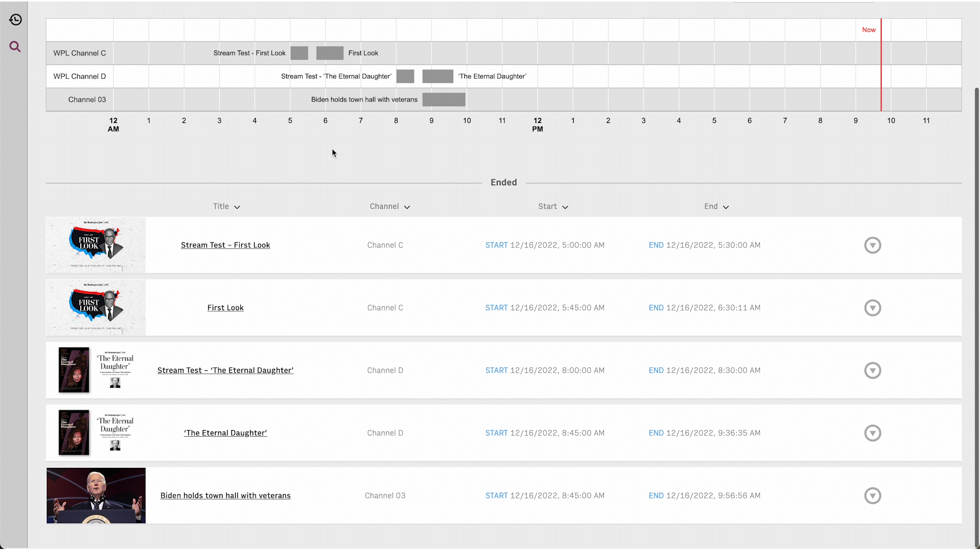The height and width of the screenshot is (551, 980).
Task: Click the red Now marker on timeline
Action: coord(880,30)
